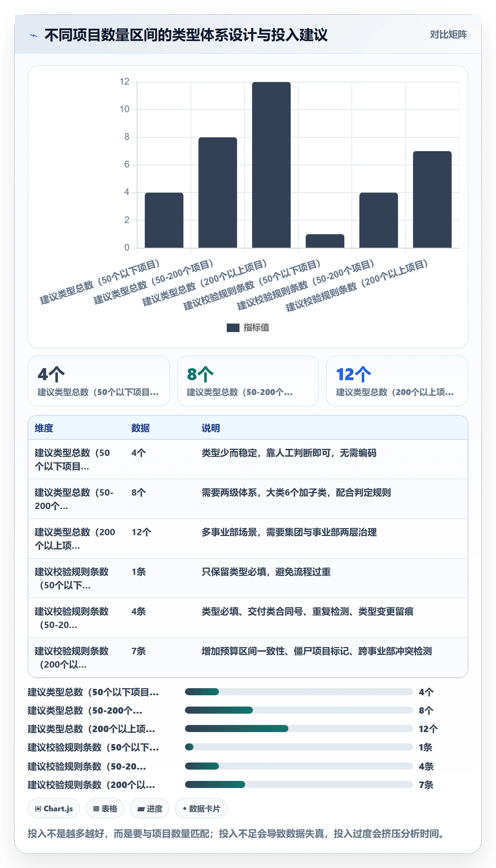Open the 8个 data card
The height and width of the screenshot is (868, 496).
pyautogui.click(x=248, y=381)
